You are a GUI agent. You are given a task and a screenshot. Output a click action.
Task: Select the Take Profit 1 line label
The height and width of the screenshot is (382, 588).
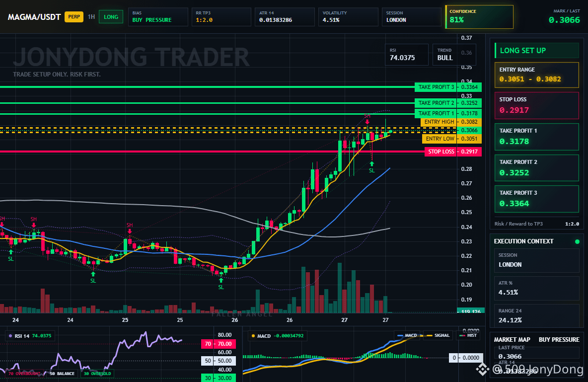point(448,113)
